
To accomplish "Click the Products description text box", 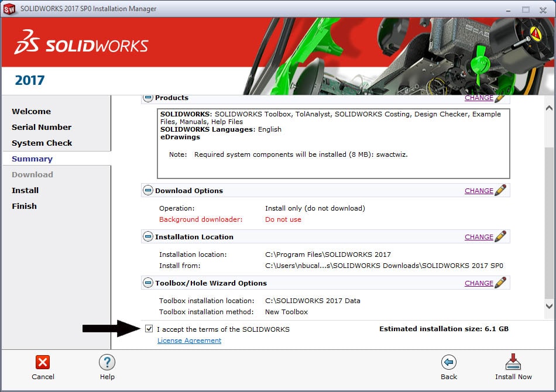I will (334, 143).
